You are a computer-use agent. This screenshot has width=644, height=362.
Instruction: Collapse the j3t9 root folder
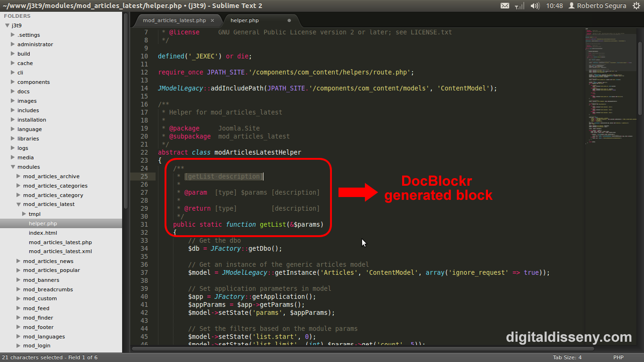[x=8, y=25]
